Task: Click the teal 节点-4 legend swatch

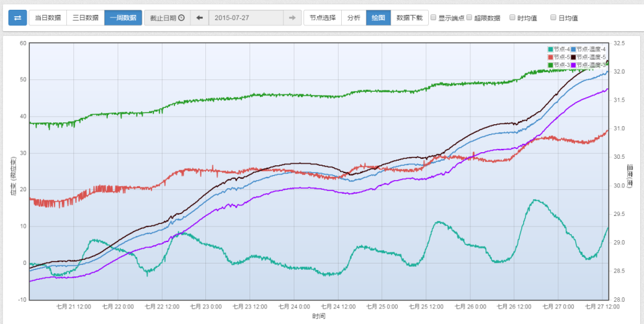Action: coord(550,49)
